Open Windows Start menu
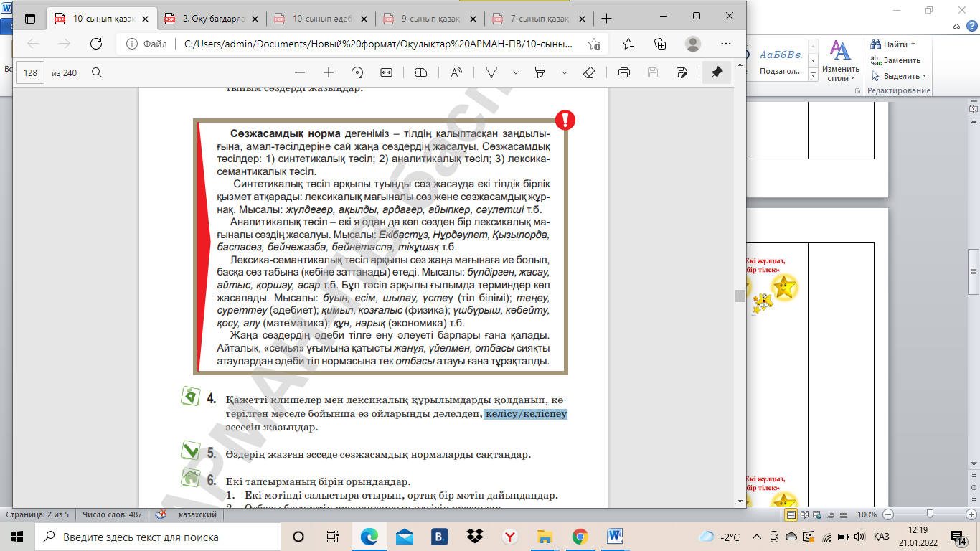 click(x=17, y=537)
